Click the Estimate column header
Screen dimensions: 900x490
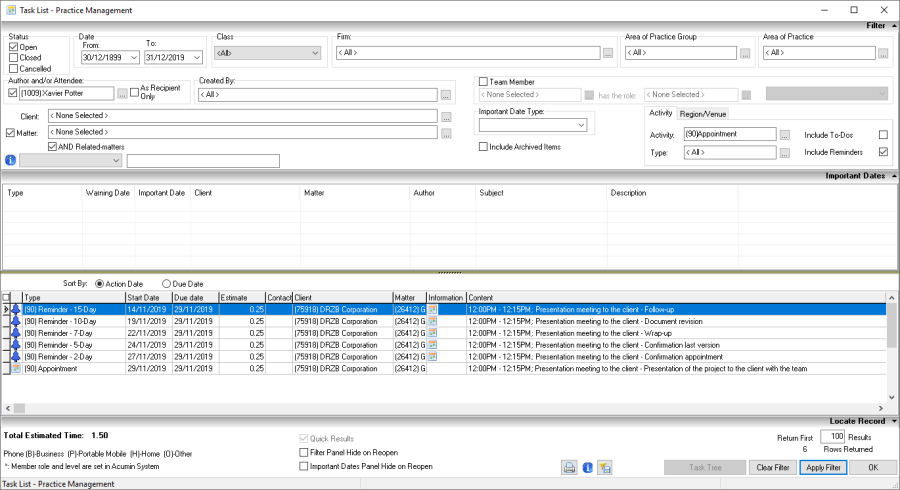point(242,298)
